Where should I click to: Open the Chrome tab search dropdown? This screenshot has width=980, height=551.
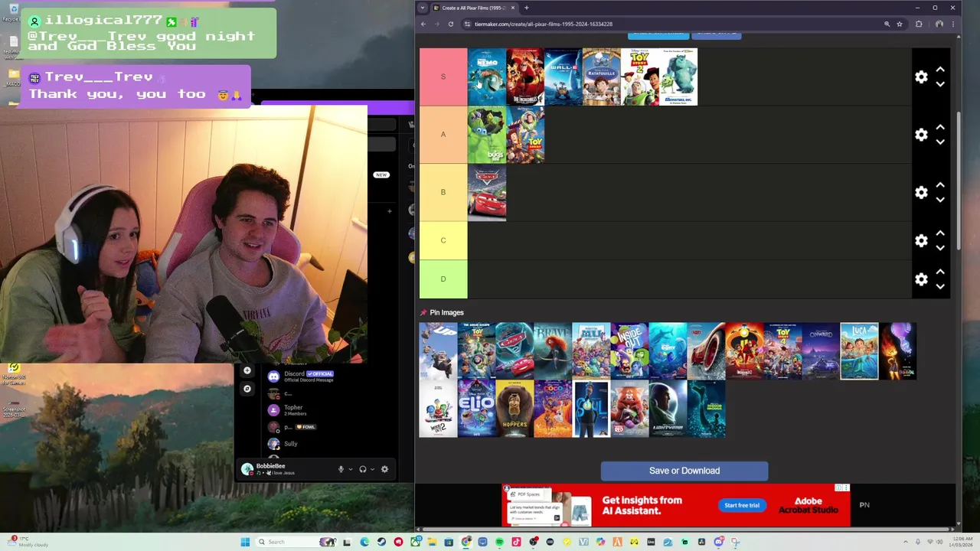(422, 8)
